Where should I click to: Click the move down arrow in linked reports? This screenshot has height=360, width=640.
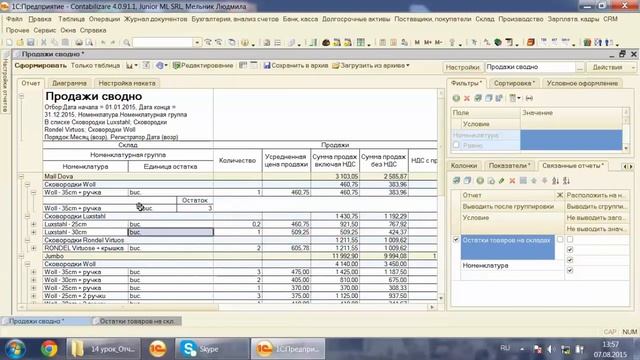(544, 181)
